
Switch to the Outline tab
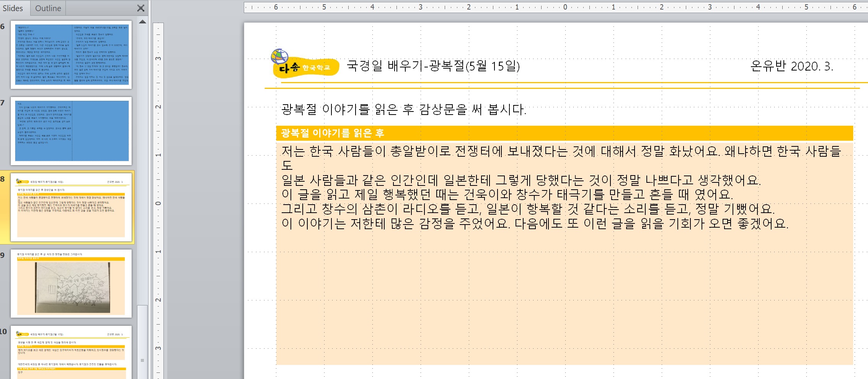point(48,8)
